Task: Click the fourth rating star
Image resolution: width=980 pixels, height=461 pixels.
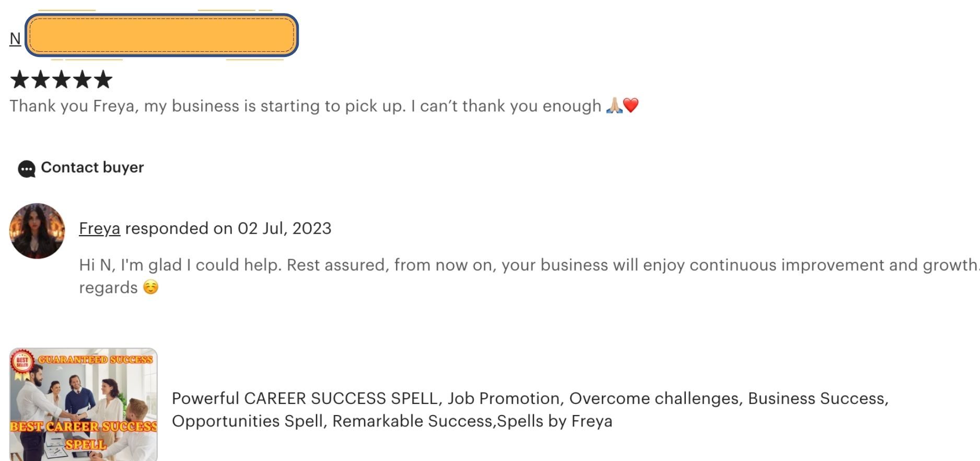Action: click(82, 79)
